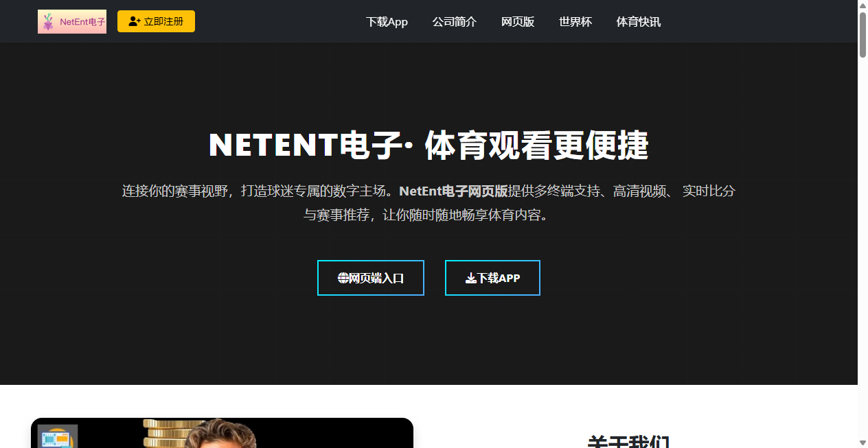
Task: Click the small icon atop the promo image
Action: pos(58,436)
